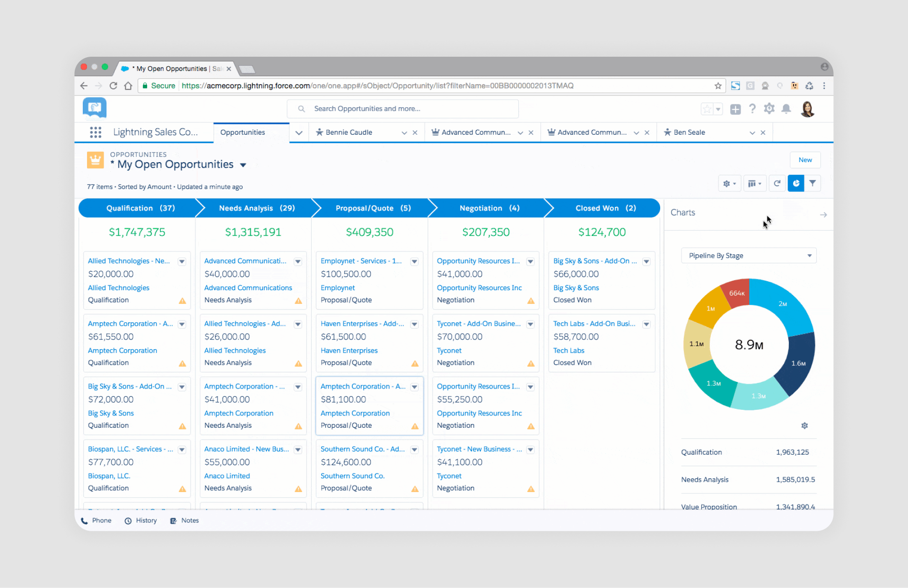The image size is (908, 588).
Task: Click warning icon on Allied Technologies card
Action: (182, 301)
